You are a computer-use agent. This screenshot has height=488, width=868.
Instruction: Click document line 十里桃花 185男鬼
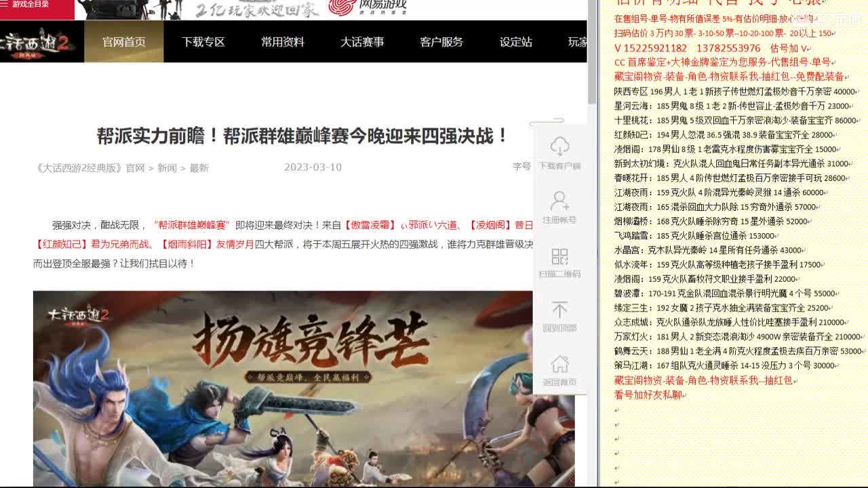tap(736, 120)
